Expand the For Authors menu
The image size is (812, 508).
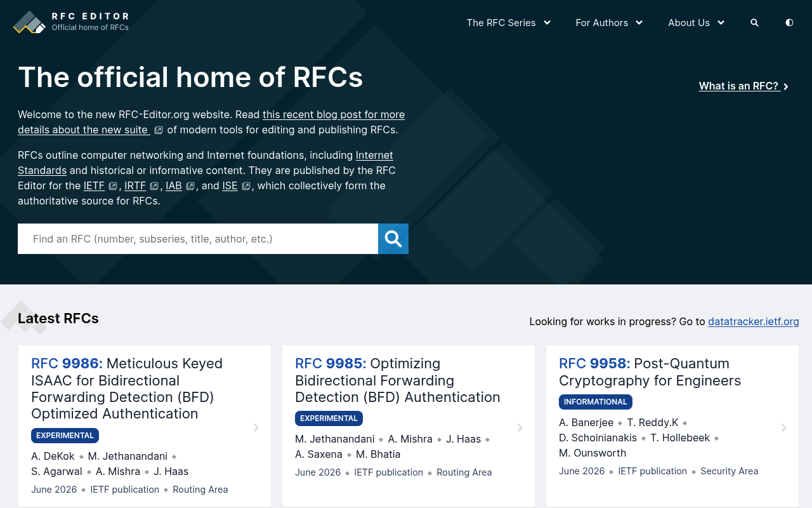pos(609,23)
